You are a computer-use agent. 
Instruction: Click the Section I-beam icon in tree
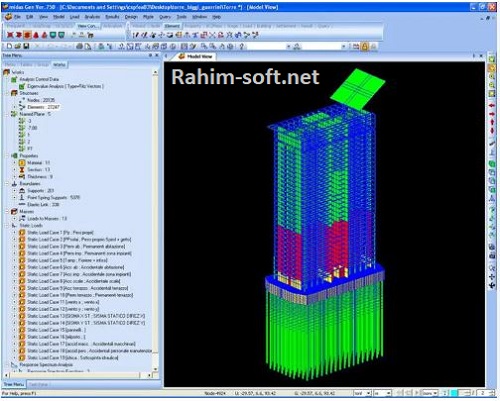(x=22, y=170)
